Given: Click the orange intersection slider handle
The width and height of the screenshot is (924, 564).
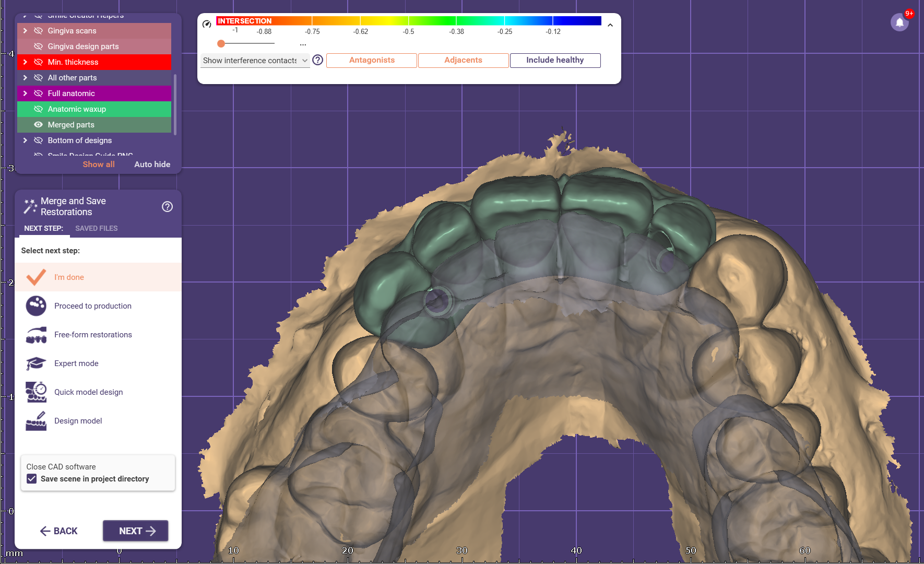Looking at the screenshot, I should 221,44.
